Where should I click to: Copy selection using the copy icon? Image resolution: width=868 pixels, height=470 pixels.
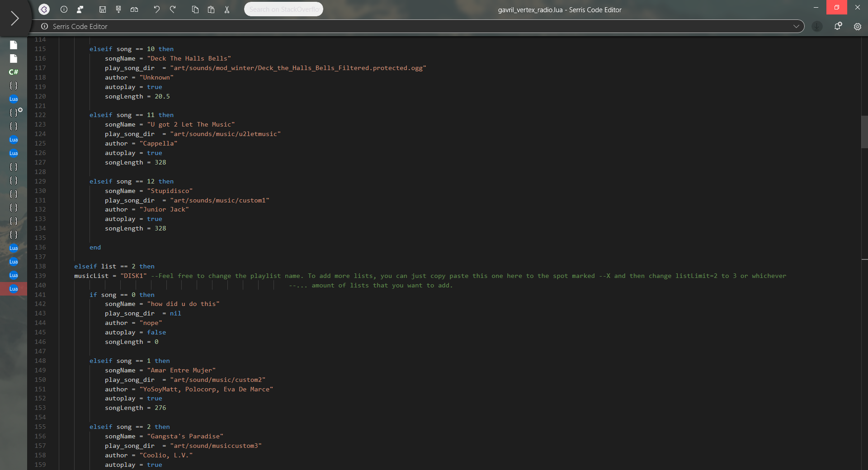click(x=195, y=9)
